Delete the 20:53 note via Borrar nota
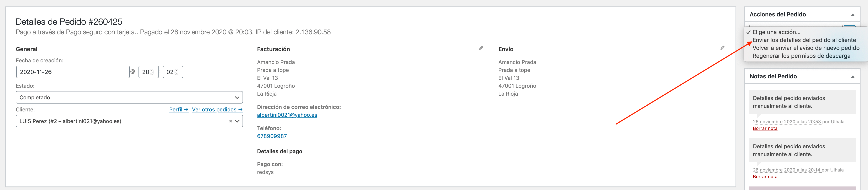The image size is (868, 190). [x=765, y=129]
